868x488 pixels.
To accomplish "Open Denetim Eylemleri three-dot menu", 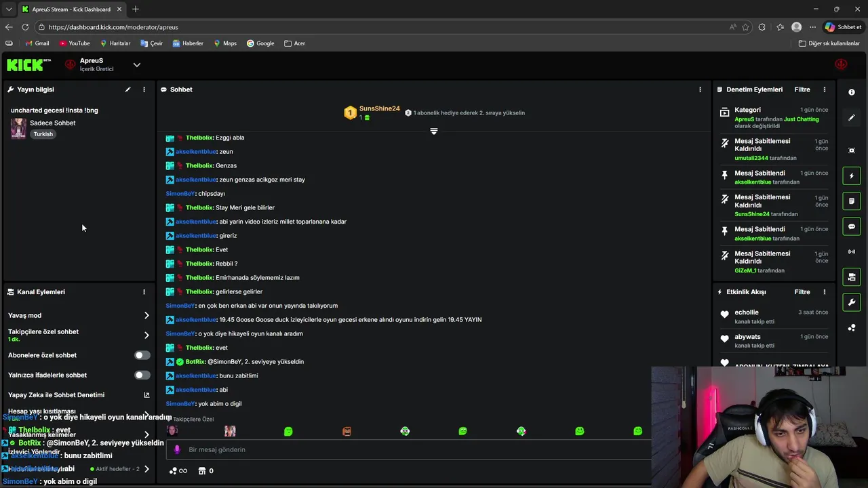I will [825, 89].
